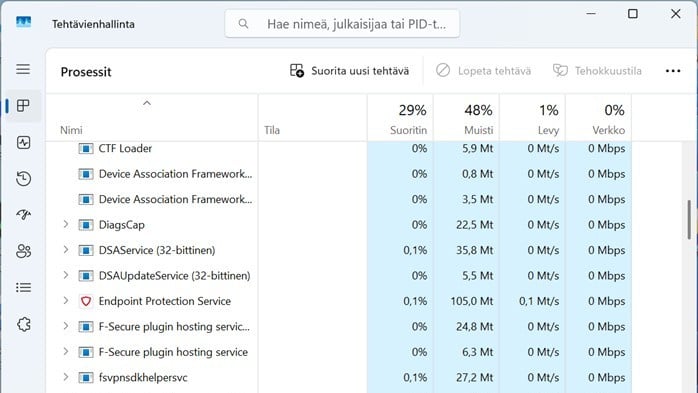The width and height of the screenshot is (698, 393).
Task: Click the 27,2 Mt memory value
Action: click(x=474, y=377)
